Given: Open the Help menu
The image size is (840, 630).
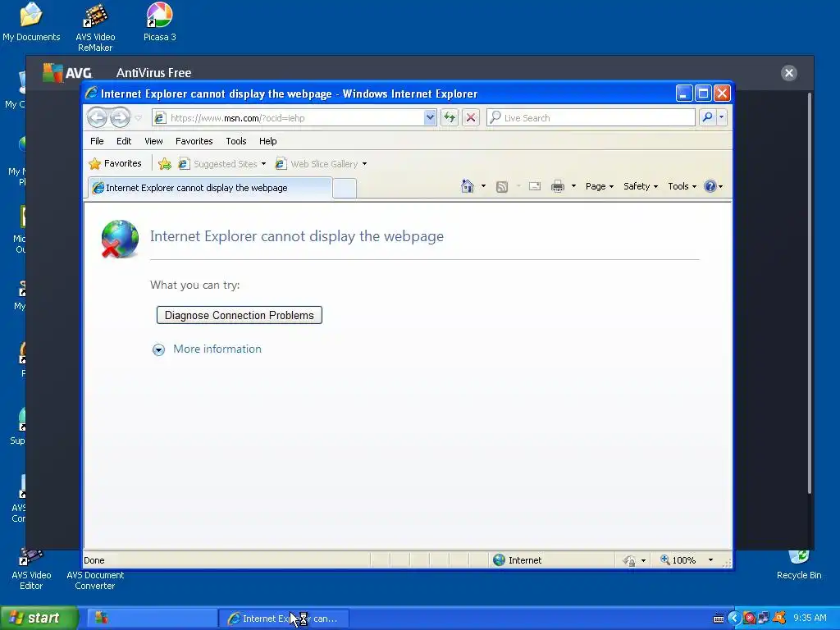Looking at the screenshot, I should click(268, 141).
